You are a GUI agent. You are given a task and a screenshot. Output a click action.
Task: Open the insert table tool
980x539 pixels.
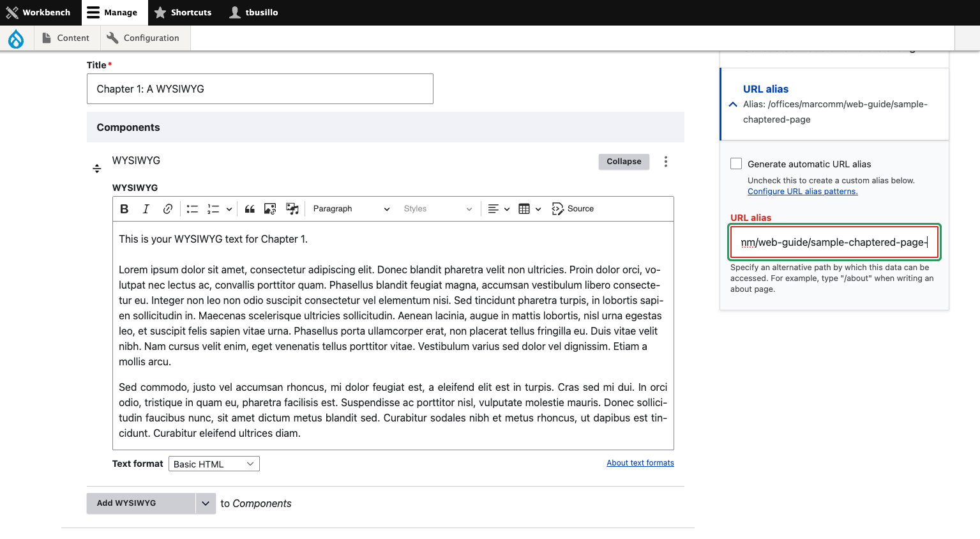coord(530,209)
